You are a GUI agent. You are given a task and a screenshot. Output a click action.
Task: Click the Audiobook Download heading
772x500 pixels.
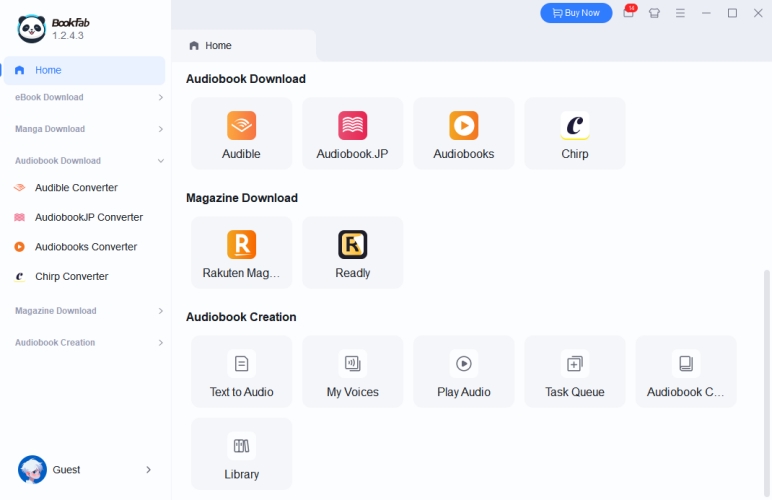(x=246, y=79)
